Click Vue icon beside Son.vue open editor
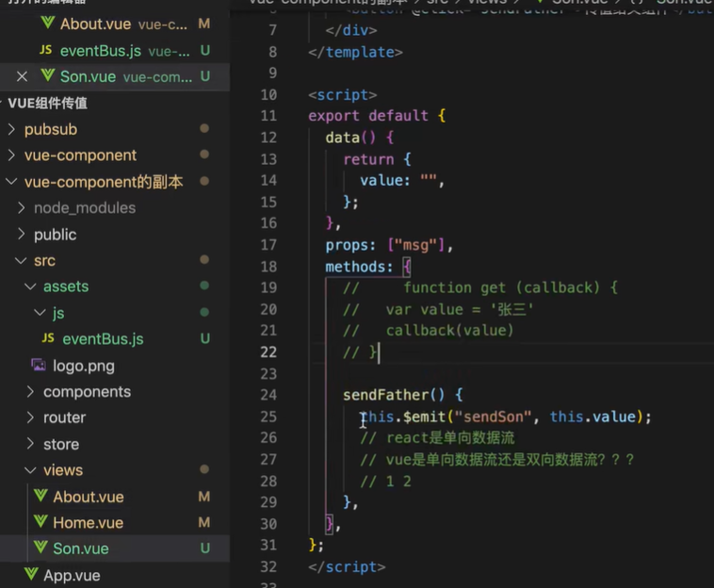This screenshot has width=714, height=588. [x=47, y=75]
